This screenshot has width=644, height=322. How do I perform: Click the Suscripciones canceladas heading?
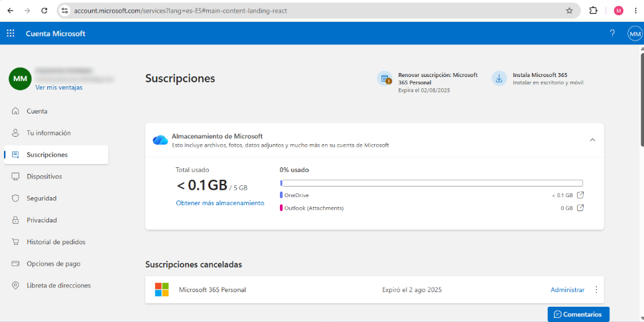pyautogui.click(x=194, y=264)
